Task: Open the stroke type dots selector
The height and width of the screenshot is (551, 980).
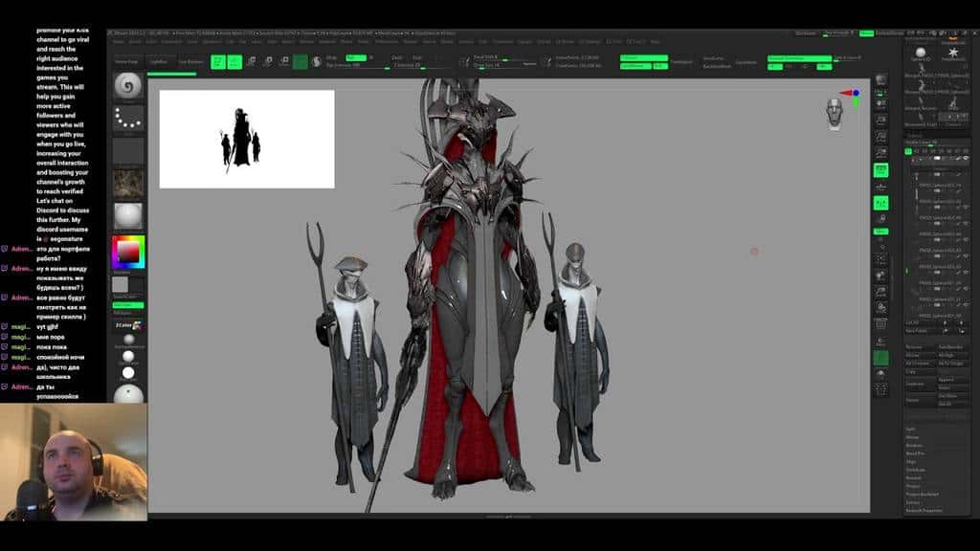Action: click(x=128, y=118)
